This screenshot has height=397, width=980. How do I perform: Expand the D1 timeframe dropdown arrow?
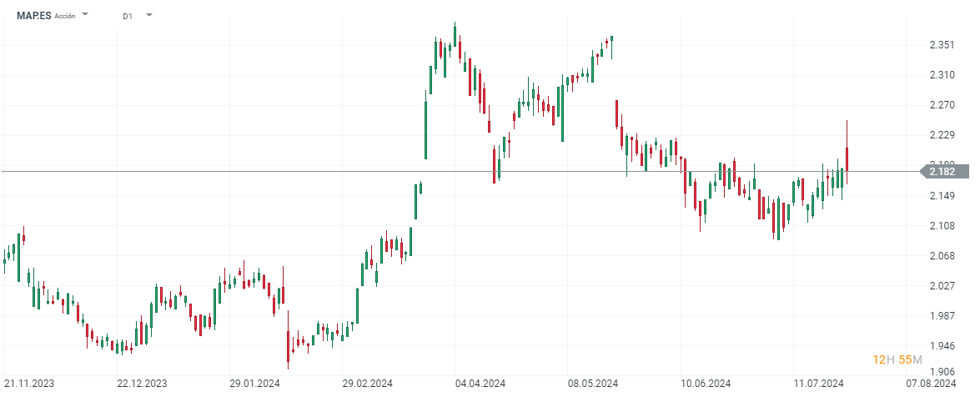[148, 15]
